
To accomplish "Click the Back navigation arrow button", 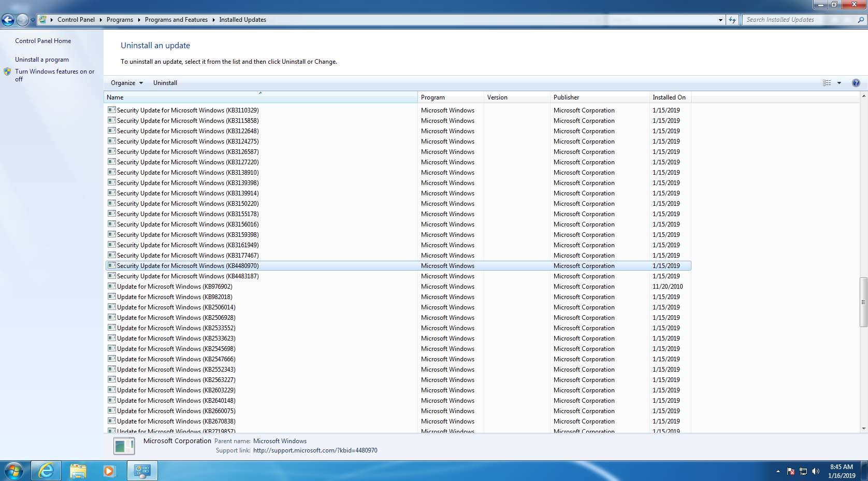I will (8, 20).
